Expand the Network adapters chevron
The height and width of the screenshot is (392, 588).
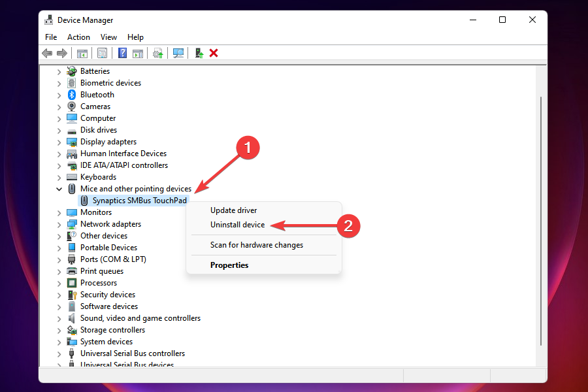pos(59,225)
